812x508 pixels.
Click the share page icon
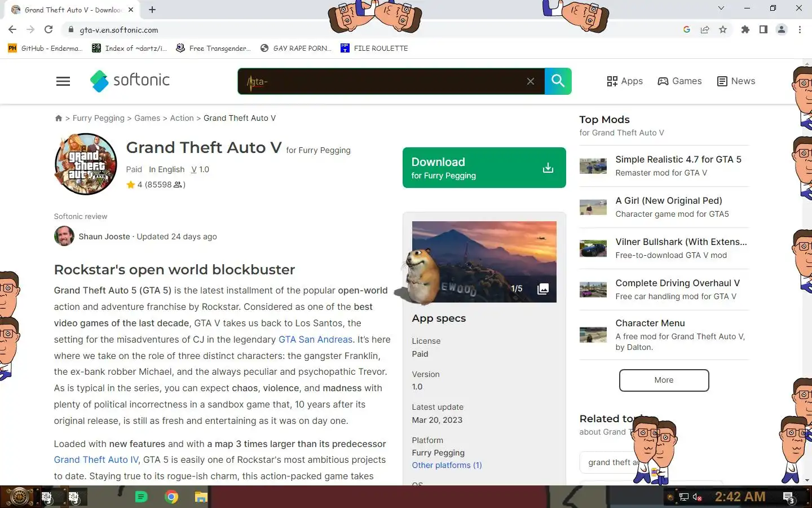[x=705, y=29]
